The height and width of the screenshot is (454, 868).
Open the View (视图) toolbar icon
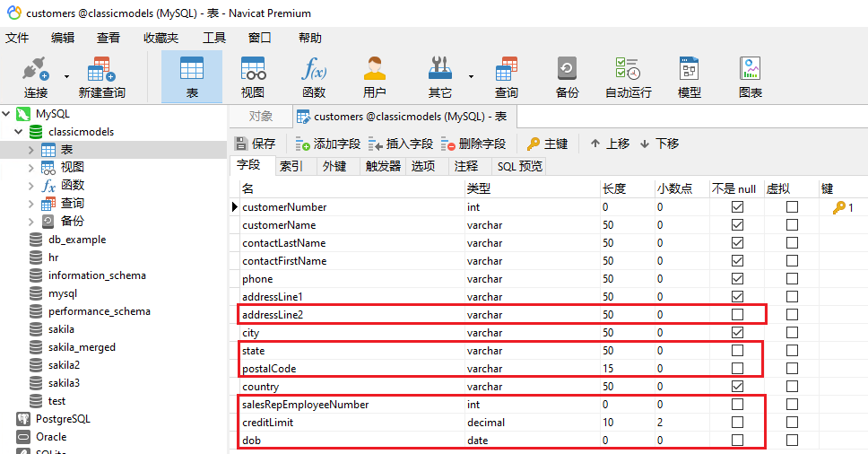(253, 77)
